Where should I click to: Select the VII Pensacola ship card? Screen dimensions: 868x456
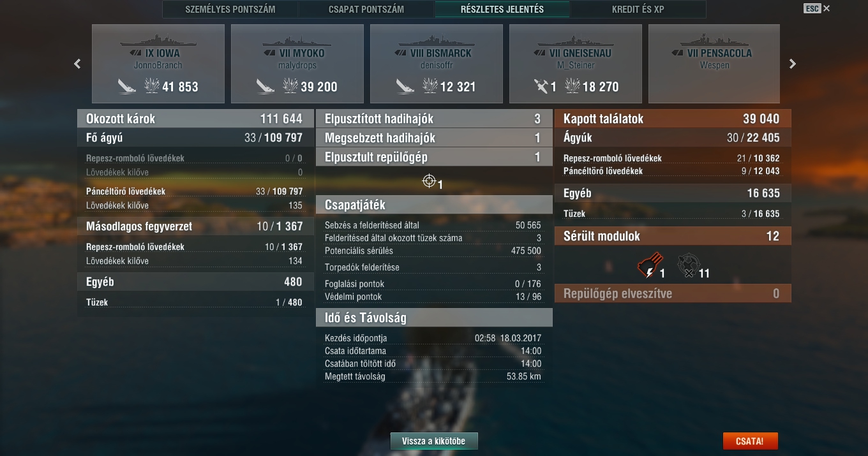click(714, 64)
